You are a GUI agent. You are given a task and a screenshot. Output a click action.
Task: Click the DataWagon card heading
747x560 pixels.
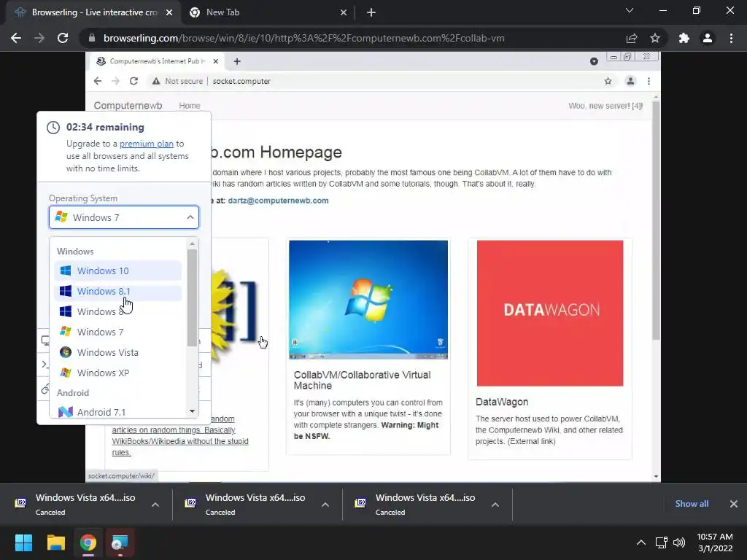pyautogui.click(x=502, y=402)
